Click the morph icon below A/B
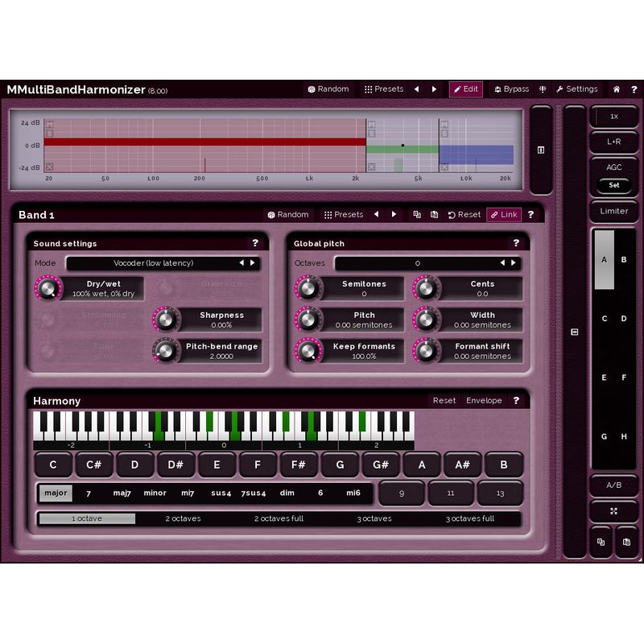The image size is (644, 644). 614,511
